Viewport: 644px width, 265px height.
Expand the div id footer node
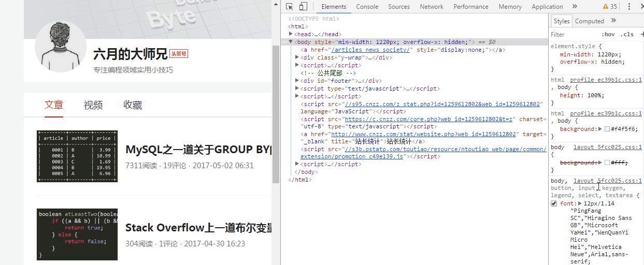297,81
